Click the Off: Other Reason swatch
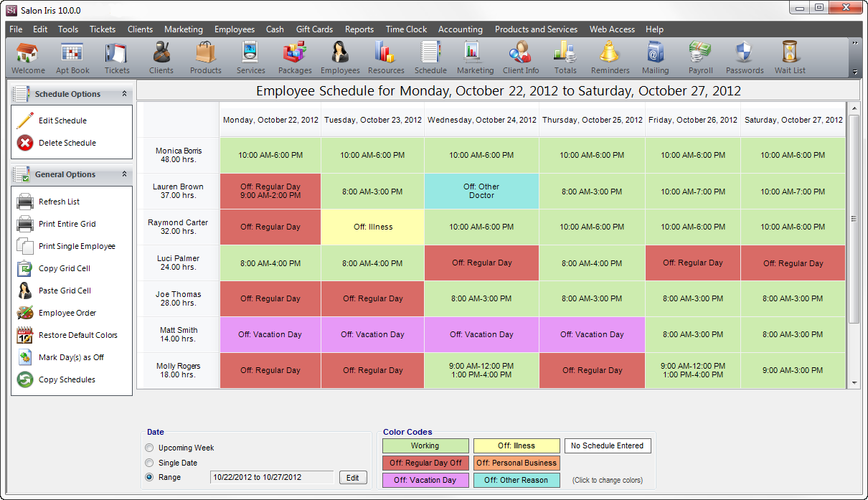Viewport: 868px width, 500px height. [x=516, y=481]
